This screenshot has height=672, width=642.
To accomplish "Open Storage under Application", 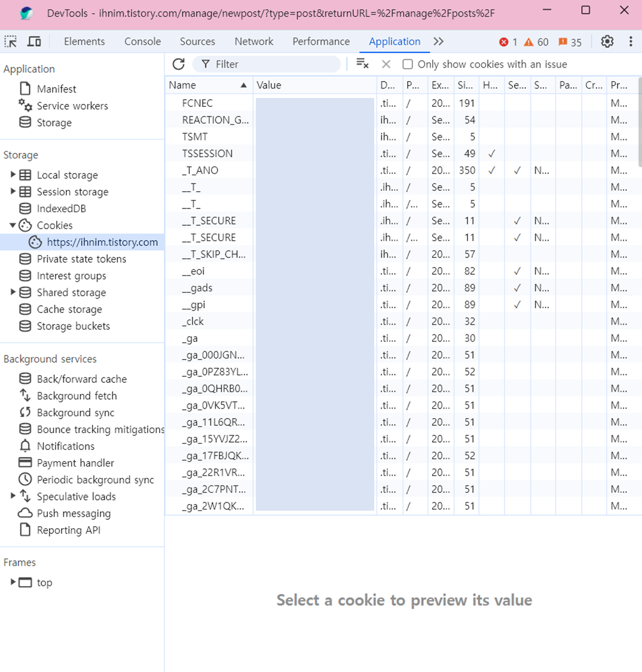I will (54, 122).
